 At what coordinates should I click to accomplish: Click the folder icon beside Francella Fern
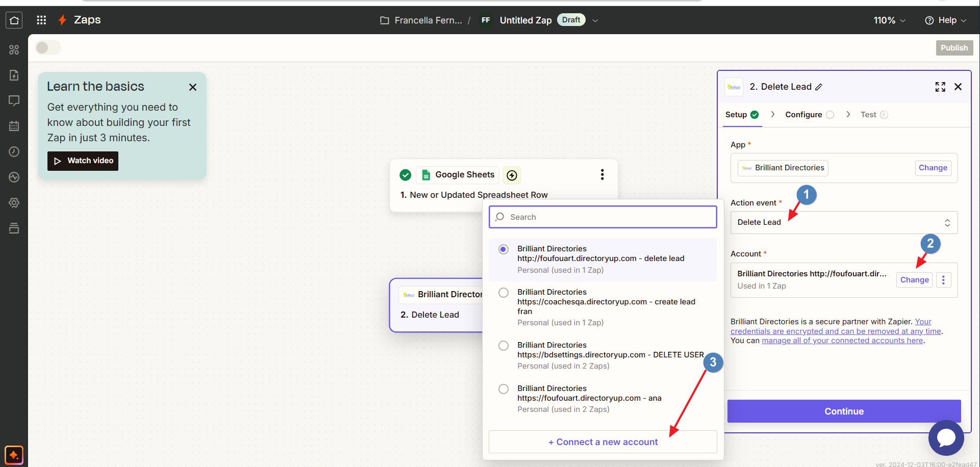[385, 20]
